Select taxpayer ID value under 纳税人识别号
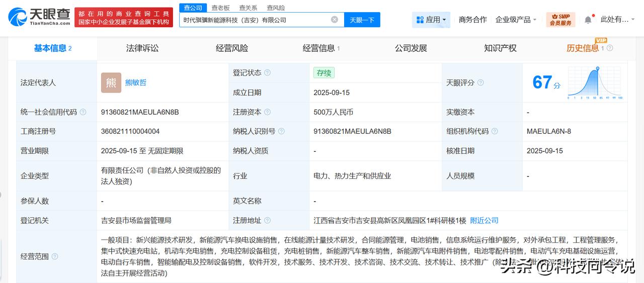Viewport: 644px width, 283px height. coord(352,131)
